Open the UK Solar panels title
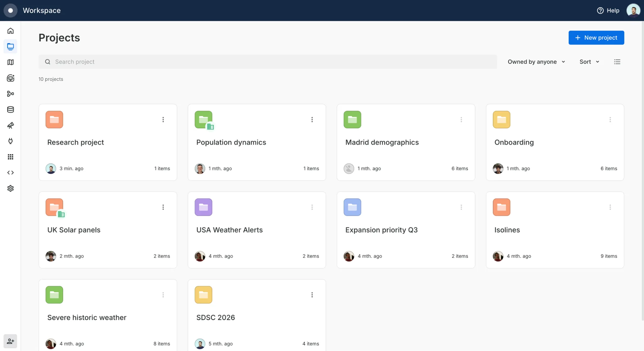644x351 pixels. tap(74, 230)
